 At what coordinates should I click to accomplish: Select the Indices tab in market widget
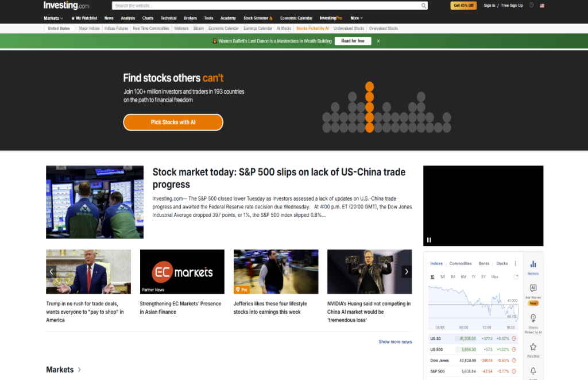click(436, 264)
